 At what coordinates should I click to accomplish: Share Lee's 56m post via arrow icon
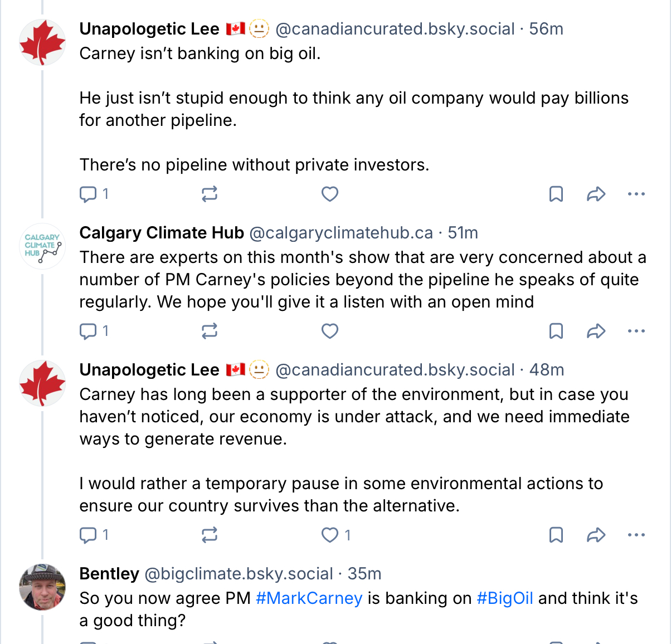596,194
